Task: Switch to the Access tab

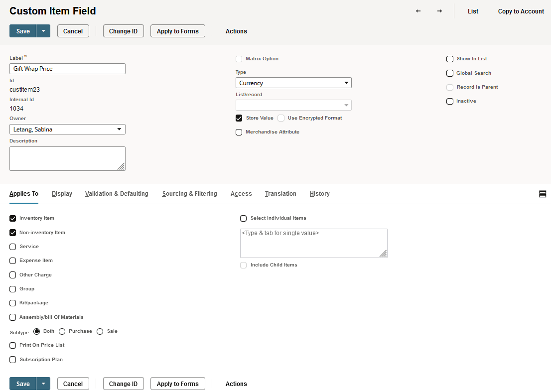Action: click(x=241, y=194)
